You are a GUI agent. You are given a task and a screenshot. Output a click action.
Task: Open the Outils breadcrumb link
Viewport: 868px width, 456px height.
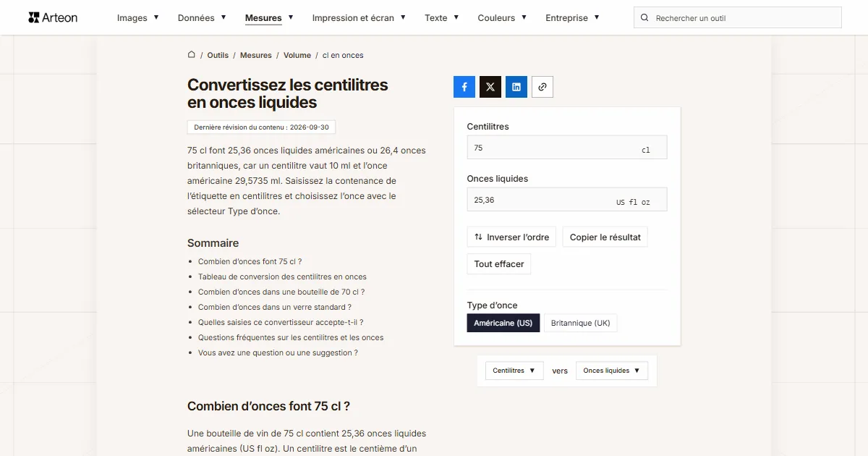(x=218, y=55)
